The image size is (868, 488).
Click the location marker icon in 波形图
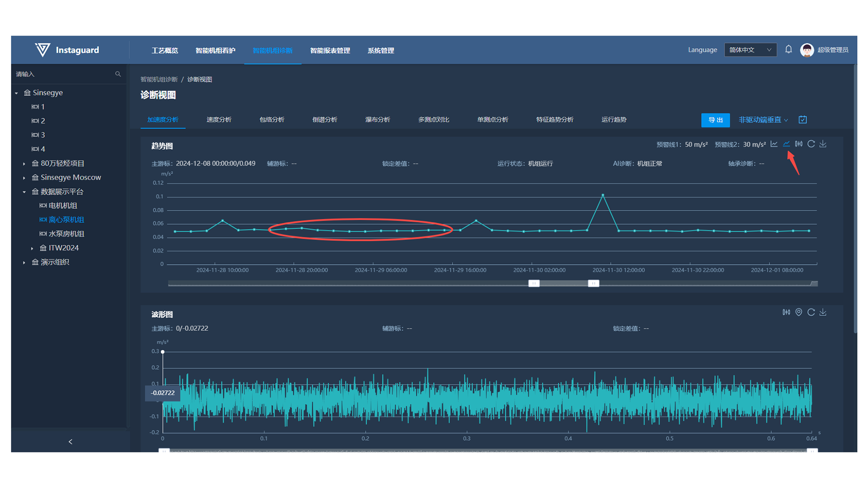click(799, 312)
